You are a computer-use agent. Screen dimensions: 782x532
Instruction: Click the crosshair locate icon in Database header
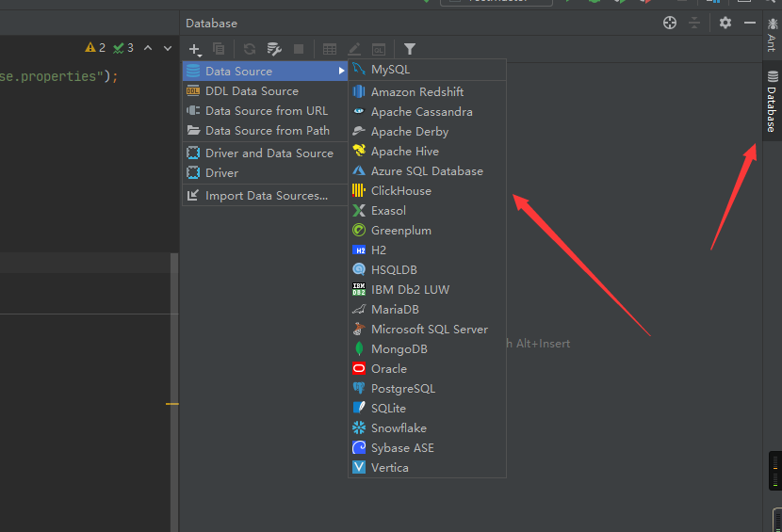pos(670,23)
